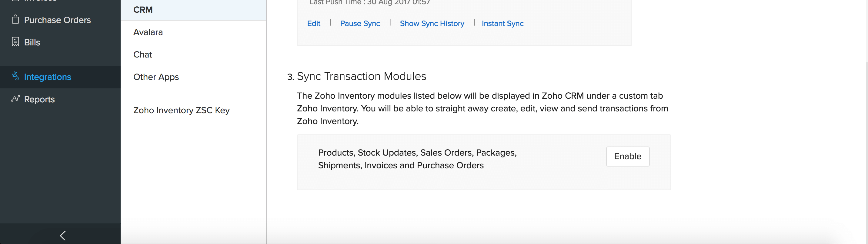
Task: Click the Edit sync link
Action: (313, 24)
